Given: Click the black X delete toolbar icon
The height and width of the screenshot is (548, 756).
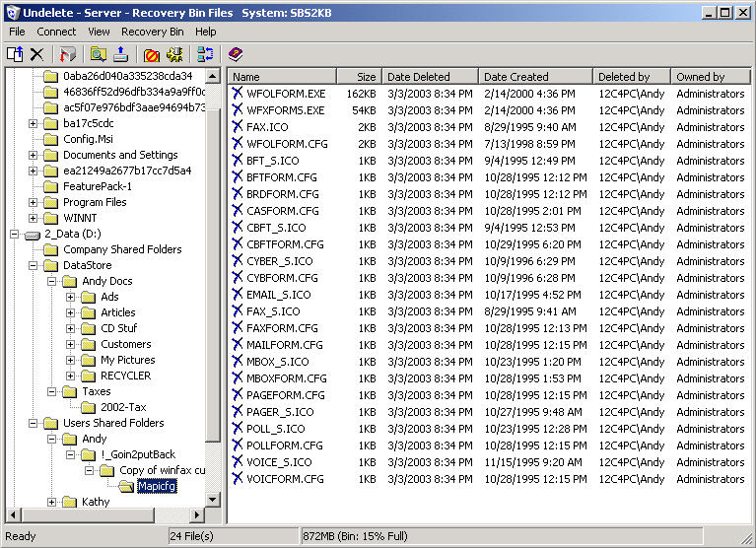Looking at the screenshot, I should click(37, 54).
